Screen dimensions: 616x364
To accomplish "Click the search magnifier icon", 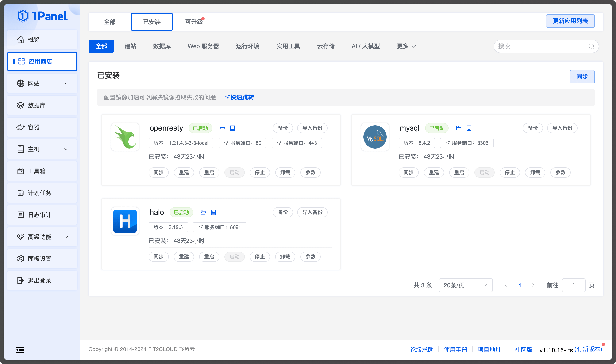I will pos(592,46).
